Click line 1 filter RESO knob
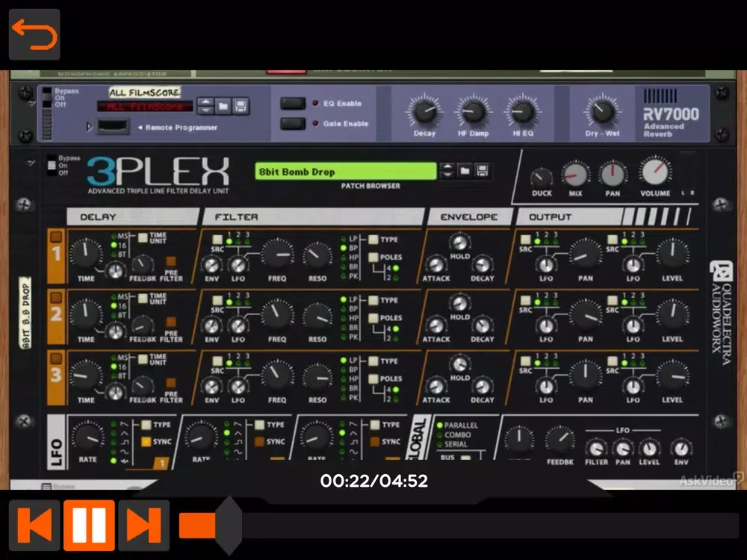747x560 pixels. coord(317,256)
